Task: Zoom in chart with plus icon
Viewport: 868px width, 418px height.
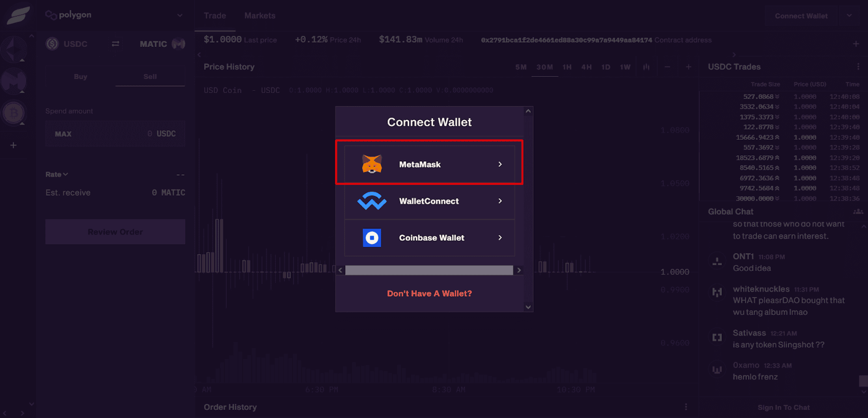Action: click(x=688, y=67)
